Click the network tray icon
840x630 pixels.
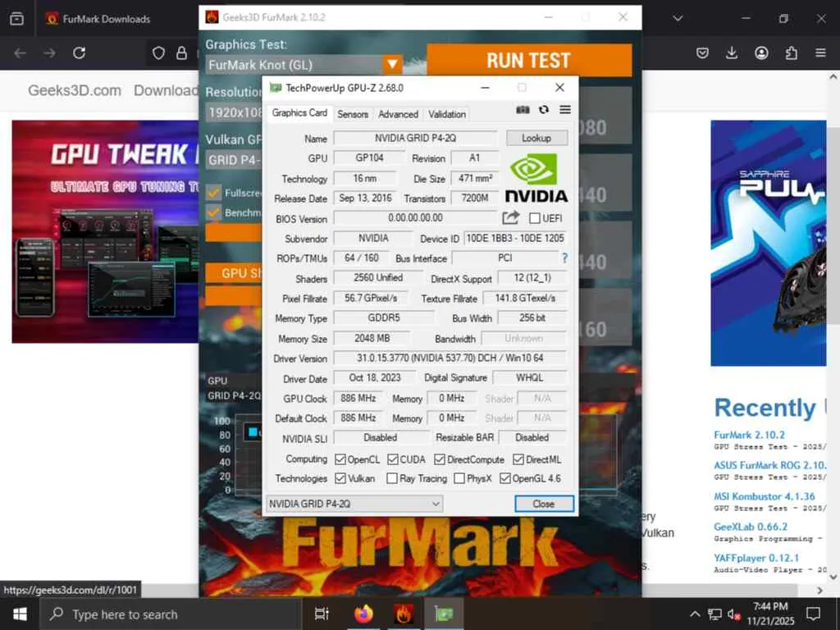(x=714, y=614)
